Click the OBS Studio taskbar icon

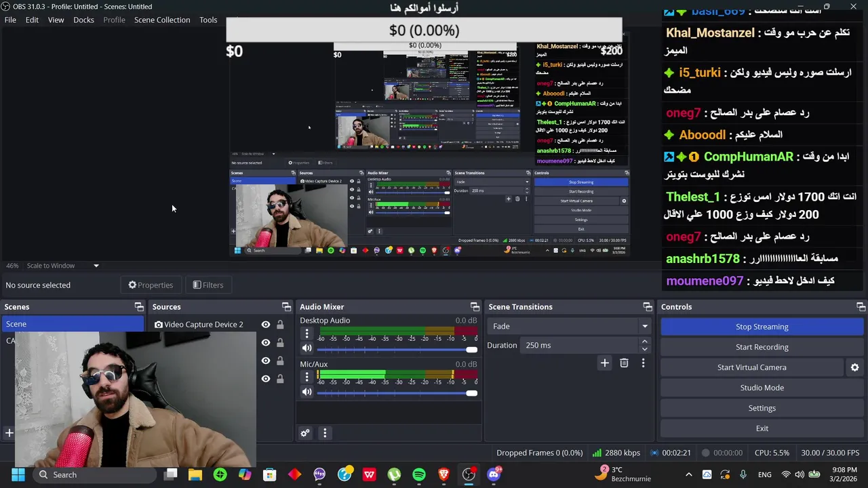point(469,474)
